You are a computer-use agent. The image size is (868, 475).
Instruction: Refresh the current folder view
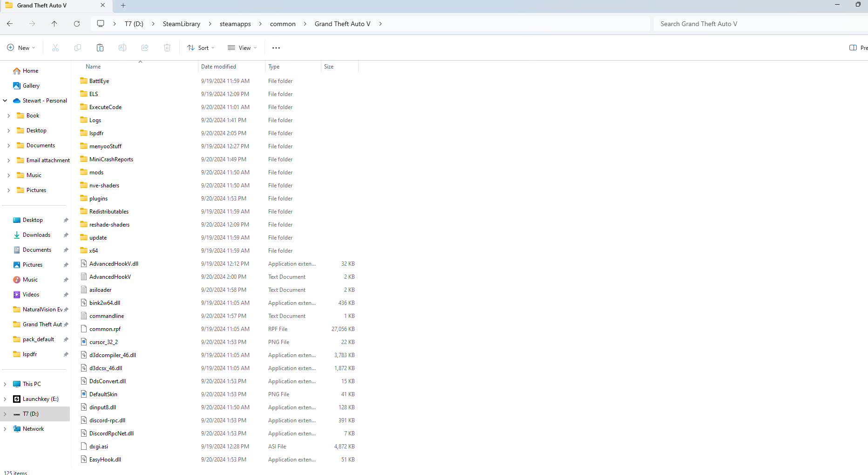click(77, 24)
